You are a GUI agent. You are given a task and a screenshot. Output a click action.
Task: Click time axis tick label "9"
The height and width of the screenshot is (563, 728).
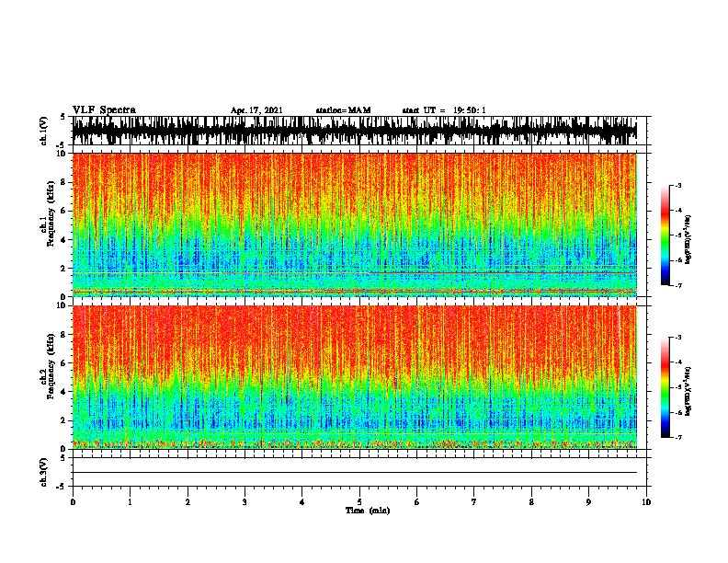pos(588,502)
